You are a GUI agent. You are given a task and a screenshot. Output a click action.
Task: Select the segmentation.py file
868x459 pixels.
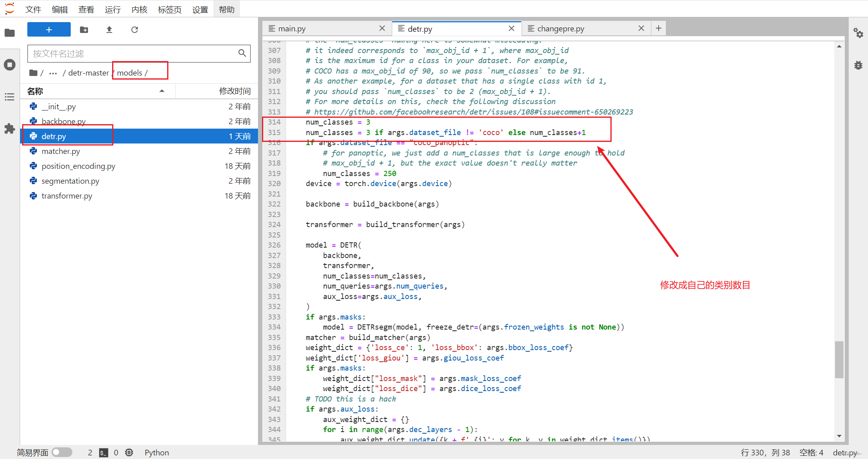point(139,181)
